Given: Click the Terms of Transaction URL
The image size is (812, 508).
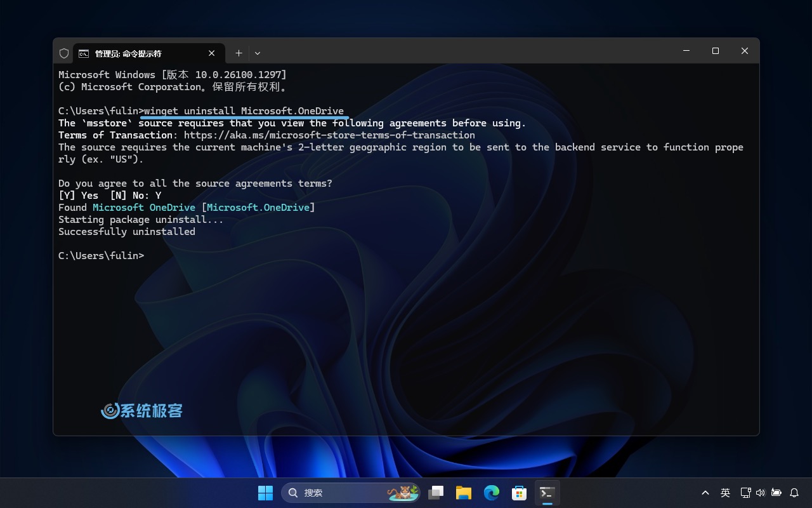Looking at the screenshot, I should tap(329, 135).
